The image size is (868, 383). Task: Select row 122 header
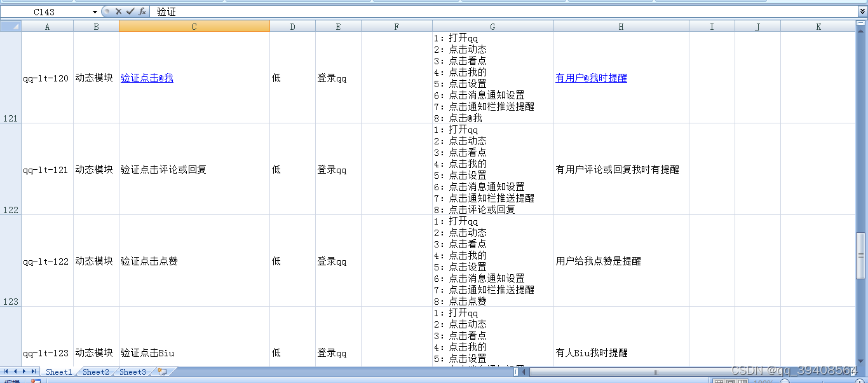pos(11,169)
